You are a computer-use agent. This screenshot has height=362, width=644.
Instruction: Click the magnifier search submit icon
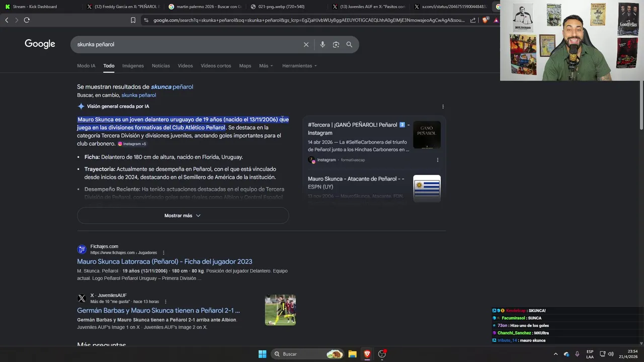[349, 44]
